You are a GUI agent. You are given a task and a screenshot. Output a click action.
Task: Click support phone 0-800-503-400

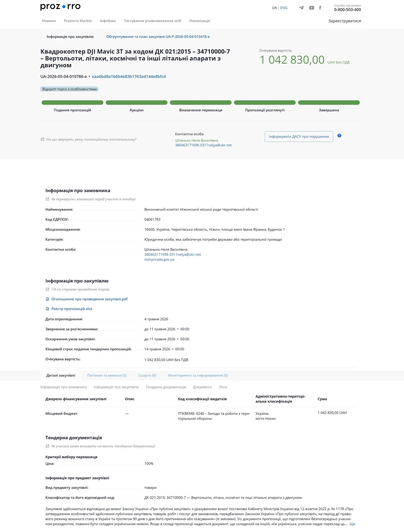coord(348,10)
